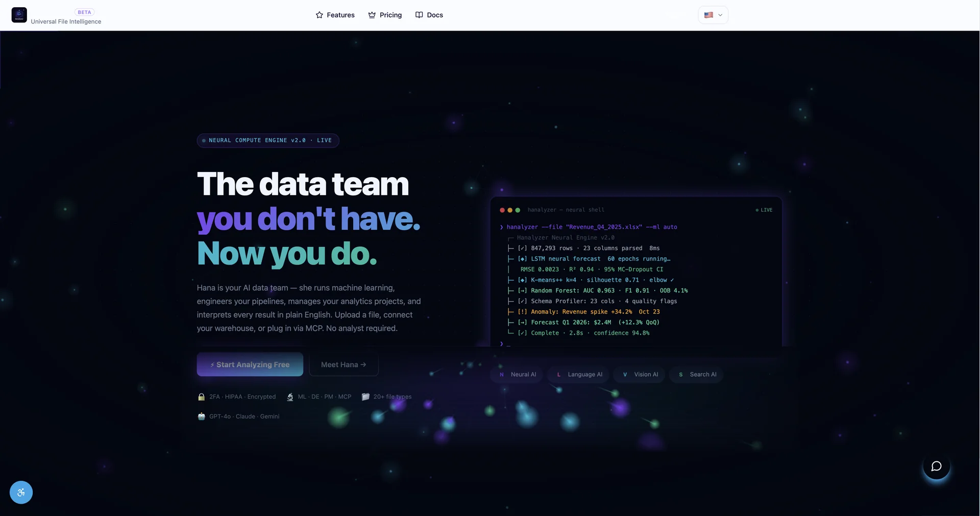
Task: Click the hanalyzer --file command line
Action: tap(589, 227)
